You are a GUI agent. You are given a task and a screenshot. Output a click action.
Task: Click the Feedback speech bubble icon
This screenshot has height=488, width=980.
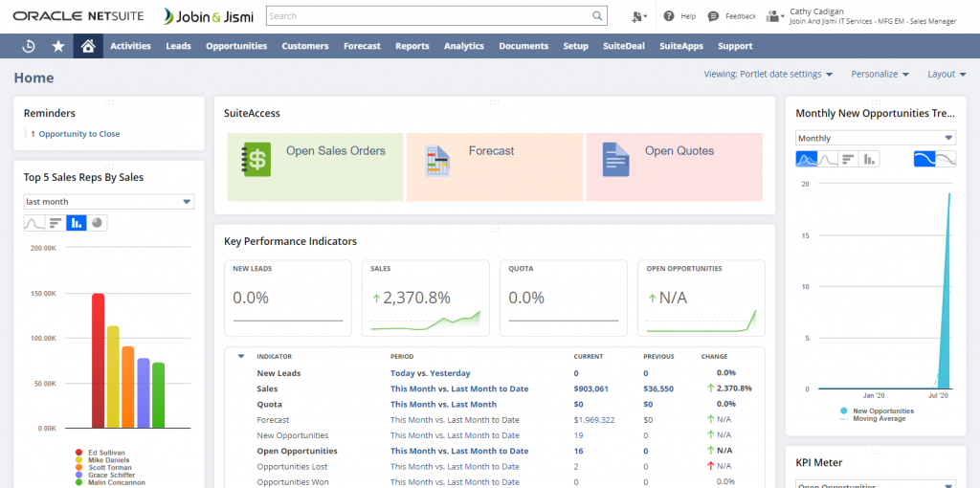click(713, 16)
